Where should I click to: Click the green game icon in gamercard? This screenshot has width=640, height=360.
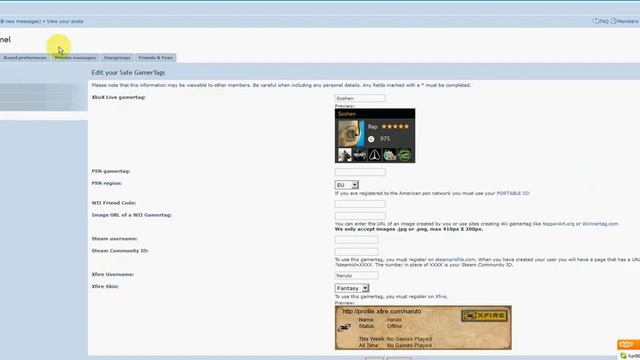[404, 155]
